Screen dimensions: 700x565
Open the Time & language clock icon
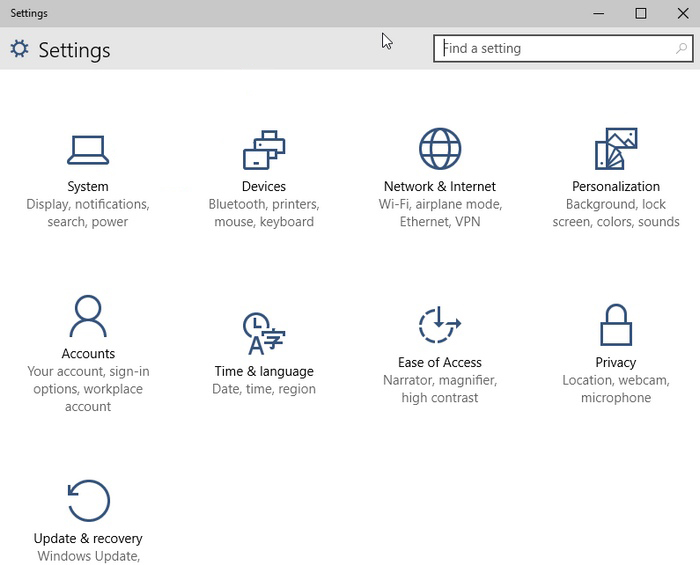264,333
